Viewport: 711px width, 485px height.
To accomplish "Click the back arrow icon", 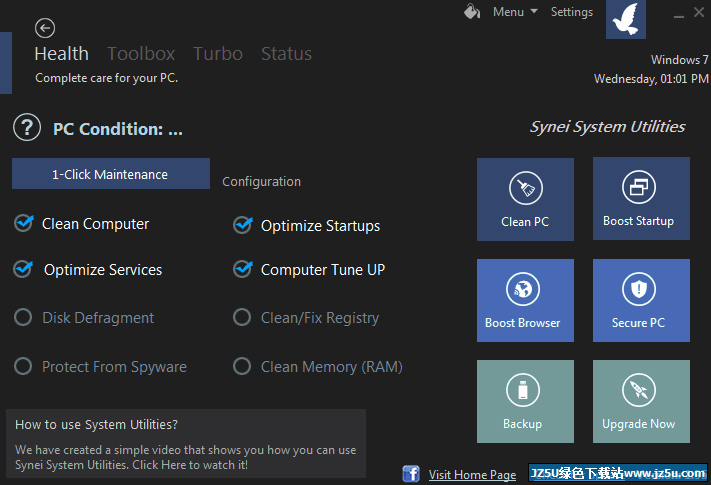I will (45, 28).
